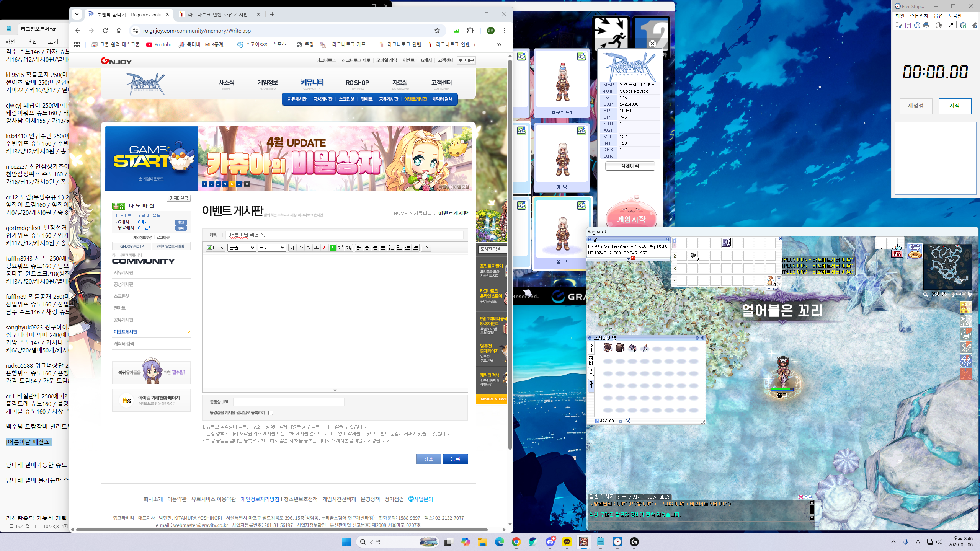Image resolution: width=980 pixels, height=551 pixels.
Task: Select the green background highlight color button
Action: click(333, 248)
